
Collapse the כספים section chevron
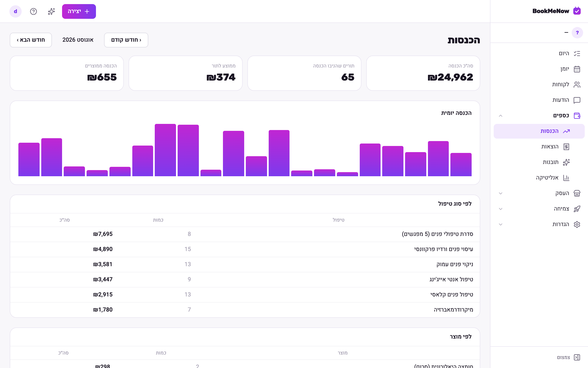pos(501,116)
